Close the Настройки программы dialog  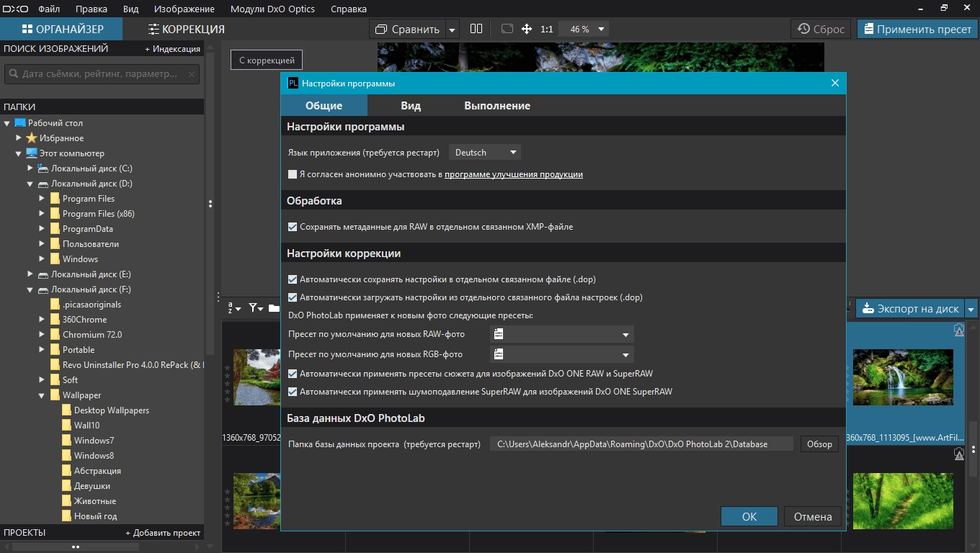pos(835,83)
